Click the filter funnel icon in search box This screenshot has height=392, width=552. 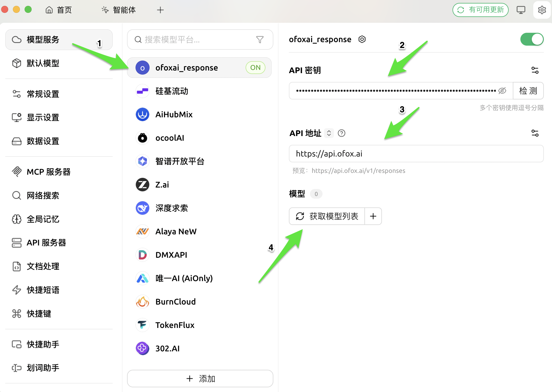click(x=260, y=39)
